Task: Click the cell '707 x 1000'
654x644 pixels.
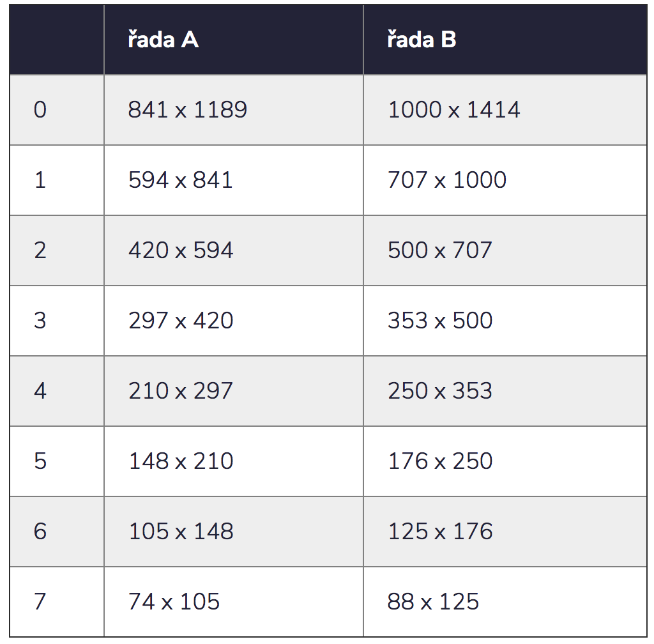Action: point(505,180)
